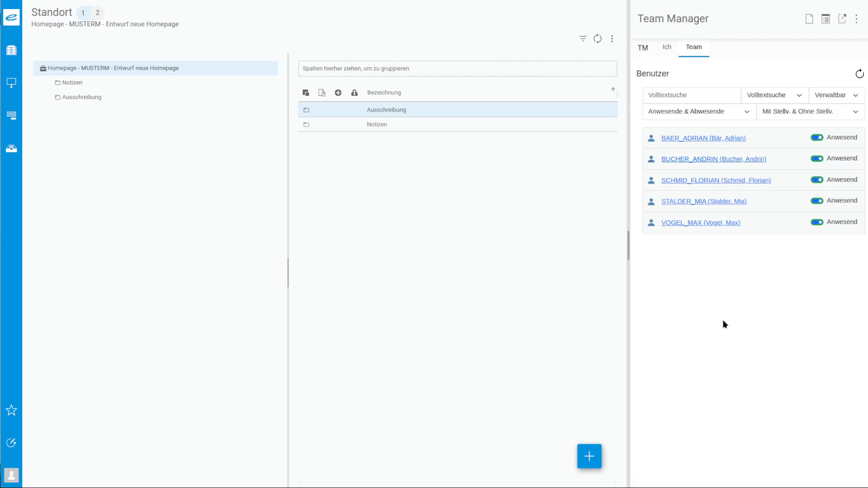The image size is (868, 488).
Task: Open the user profile avatar icon
Action: (x=11, y=475)
